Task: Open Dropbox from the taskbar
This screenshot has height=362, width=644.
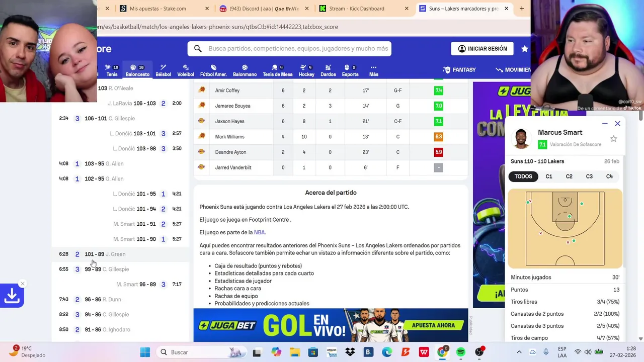Action: pyautogui.click(x=350, y=352)
